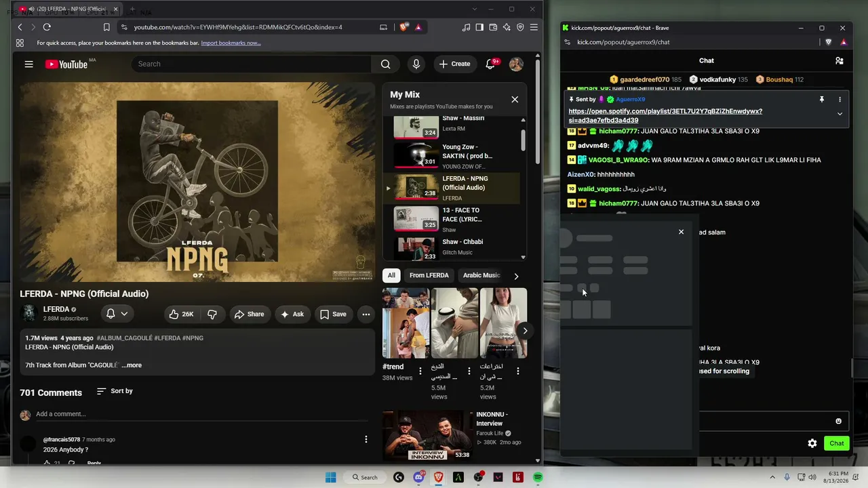
Task: Open Spotify from the Windows taskbar
Action: pyautogui.click(x=538, y=477)
